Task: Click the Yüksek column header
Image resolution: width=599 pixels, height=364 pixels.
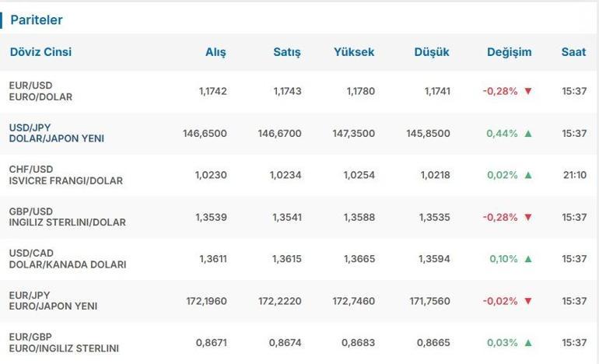Action: click(354, 52)
